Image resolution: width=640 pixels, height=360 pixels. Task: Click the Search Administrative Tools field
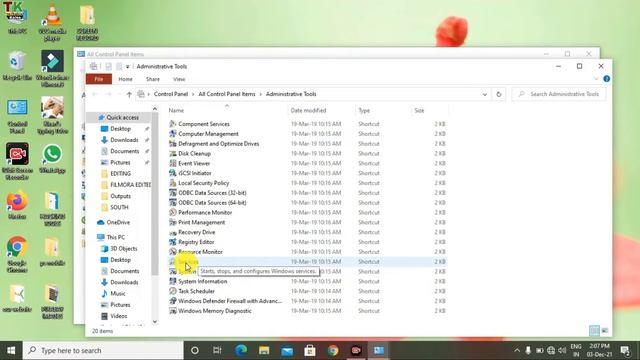tap(559, 94)
